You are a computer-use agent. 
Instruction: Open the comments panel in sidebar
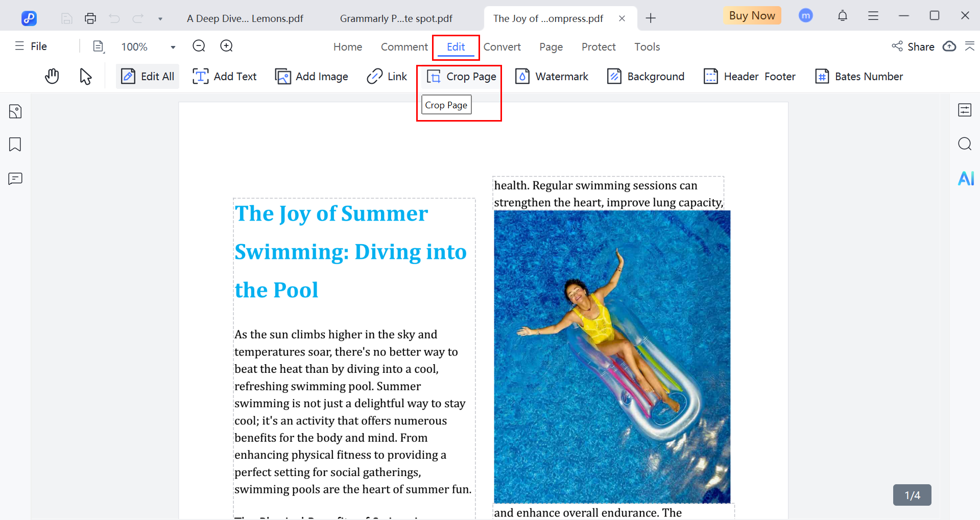coord(15,179)
